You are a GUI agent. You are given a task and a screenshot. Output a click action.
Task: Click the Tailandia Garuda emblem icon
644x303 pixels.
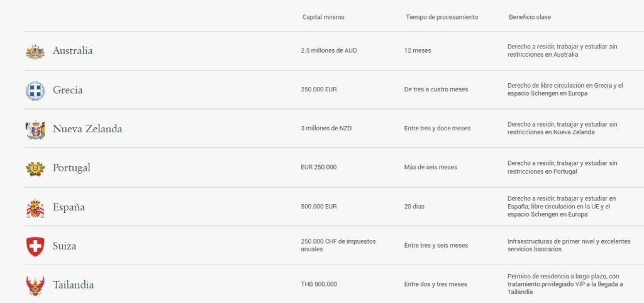click(35, 286)
